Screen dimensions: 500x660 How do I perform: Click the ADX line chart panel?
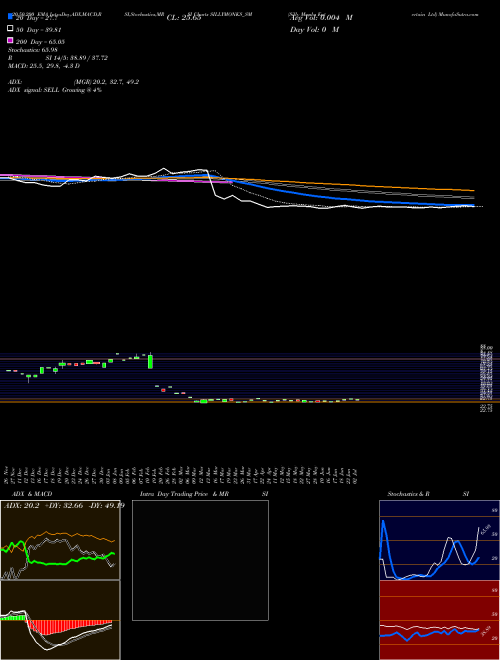click(x=60, y=540)
